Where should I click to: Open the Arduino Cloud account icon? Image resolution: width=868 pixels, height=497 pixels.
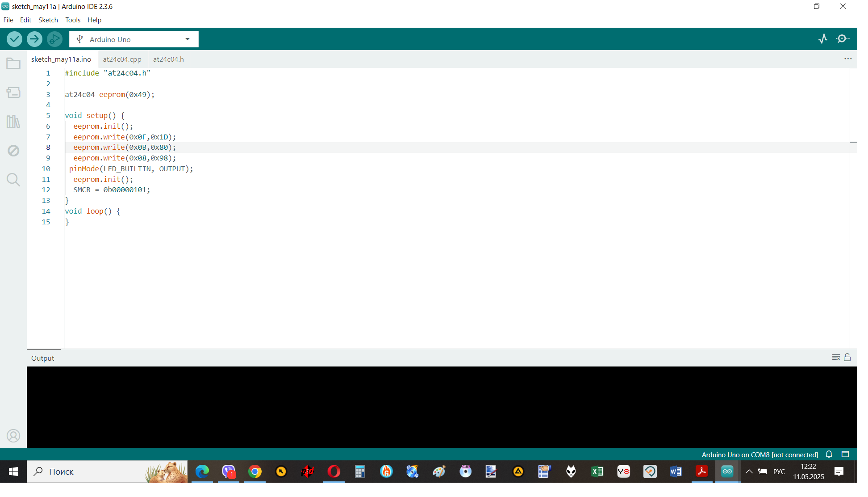[x=13, y=436]
